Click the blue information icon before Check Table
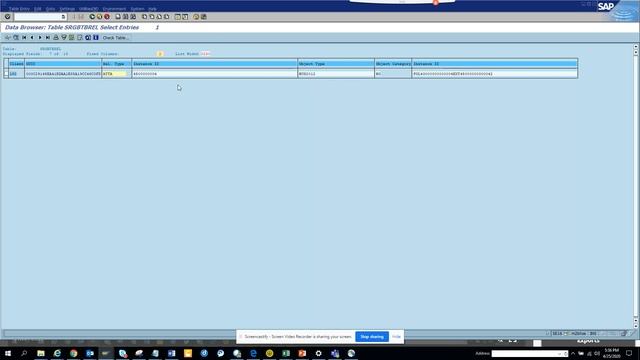The height and width of the screenshot is (360, 640). pos(96,38)
